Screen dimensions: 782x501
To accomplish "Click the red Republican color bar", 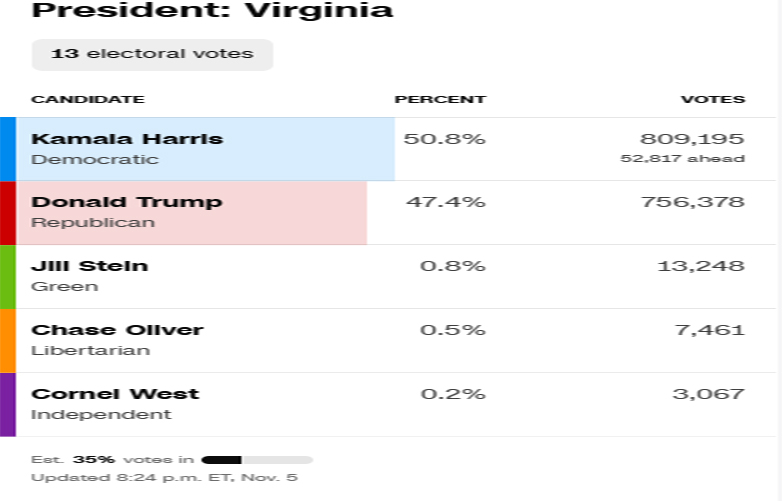I will click(7, 213).
